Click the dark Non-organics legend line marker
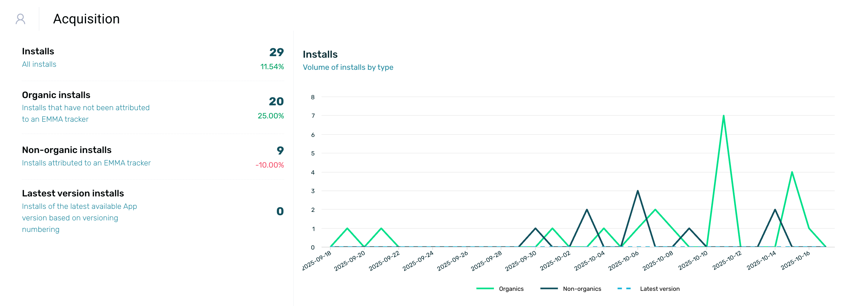 point(549,288)
